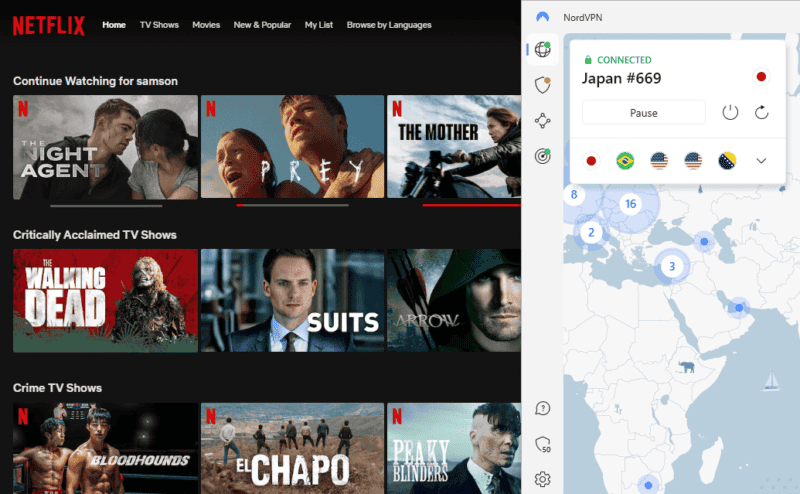
Task: Click the shield icon with 50 badge
Action: tap(543, 444)
